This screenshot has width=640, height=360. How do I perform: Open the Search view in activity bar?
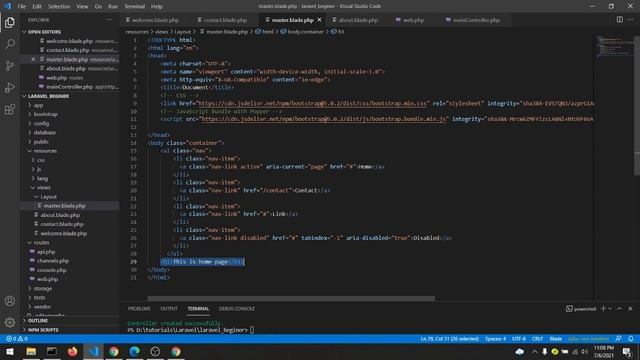tap(10, 44)
